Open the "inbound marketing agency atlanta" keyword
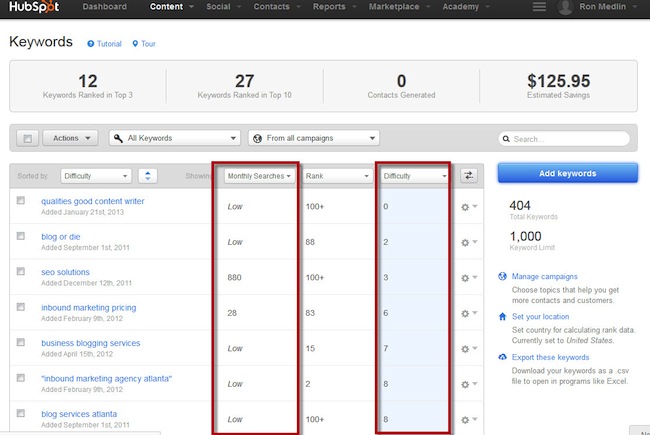Viewport: 650px width, 435px height. (107, 379)
